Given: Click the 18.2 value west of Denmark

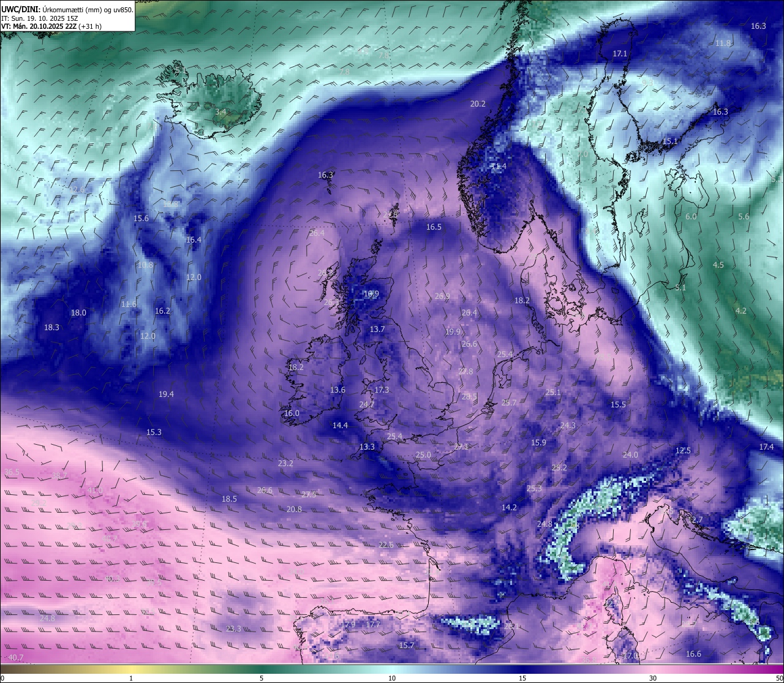Looking at the screenshot, I should pos(522,300).
